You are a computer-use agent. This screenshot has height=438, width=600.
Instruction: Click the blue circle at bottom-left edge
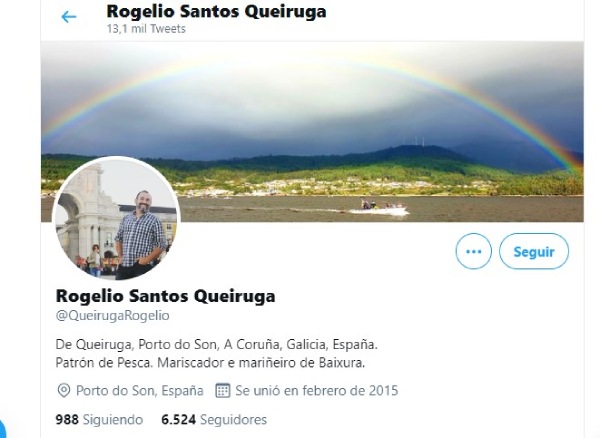(x=2, y=429)
